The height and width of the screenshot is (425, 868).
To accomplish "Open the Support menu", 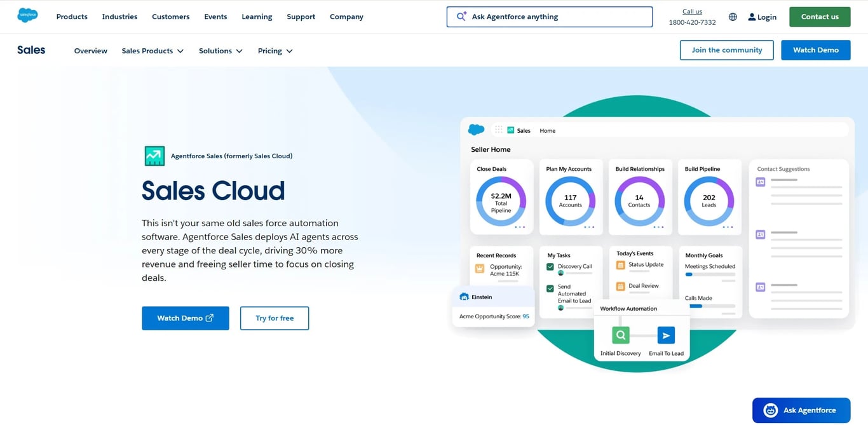I will coord(301,17).
